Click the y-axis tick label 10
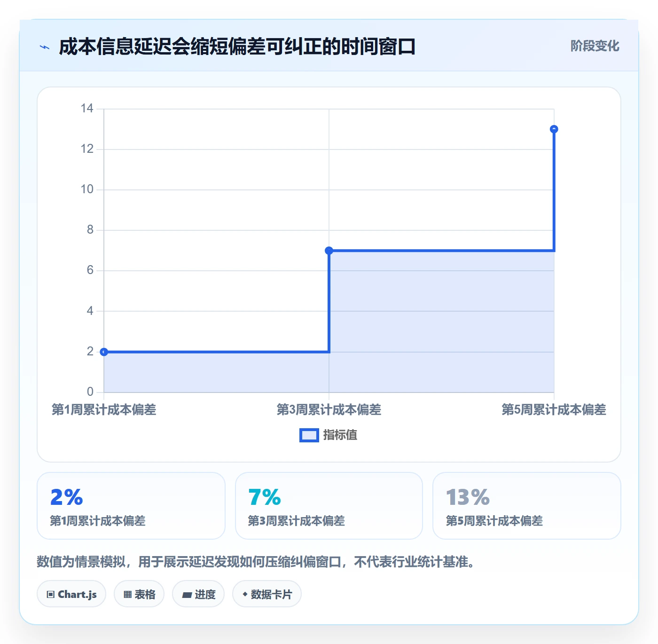Screen dimensions: 658x644 pyautogui.click(x=87, y=189)
